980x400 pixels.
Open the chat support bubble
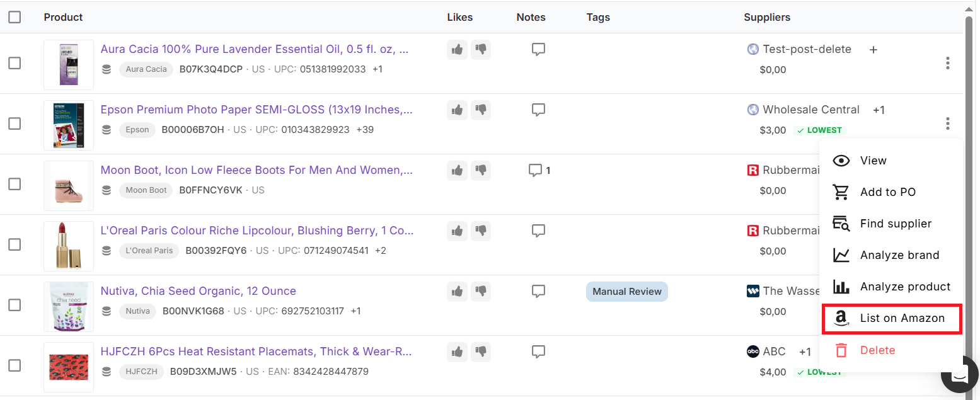coord(960,375)
